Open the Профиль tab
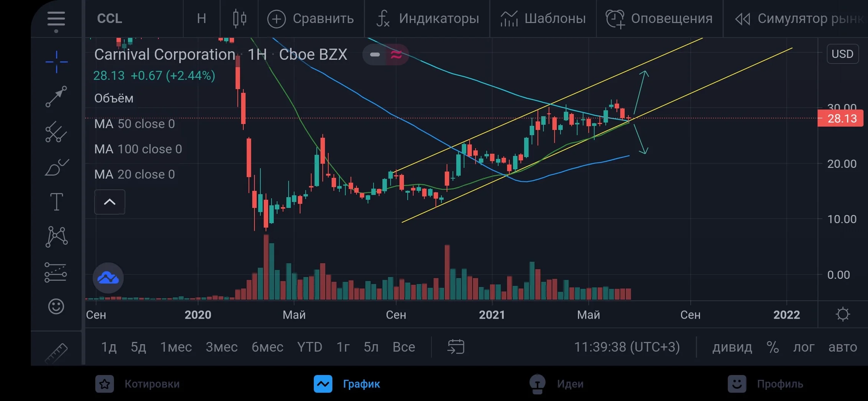 [x=766, y=384]
